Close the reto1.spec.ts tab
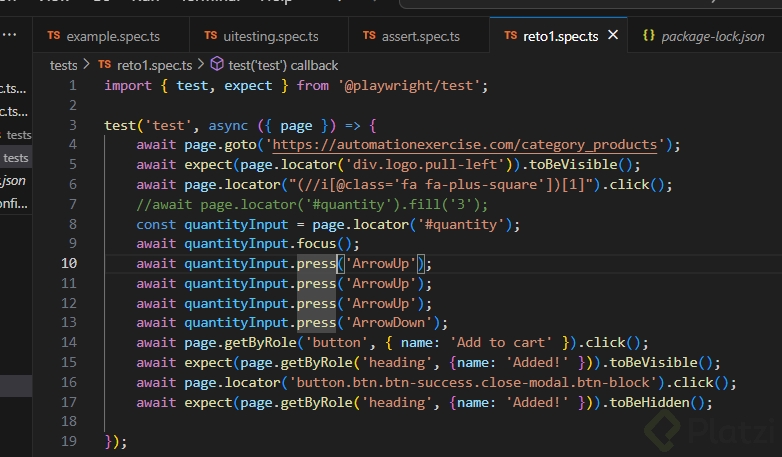The width and height of the screenshot is (782, 457). (x=613, y=35)
